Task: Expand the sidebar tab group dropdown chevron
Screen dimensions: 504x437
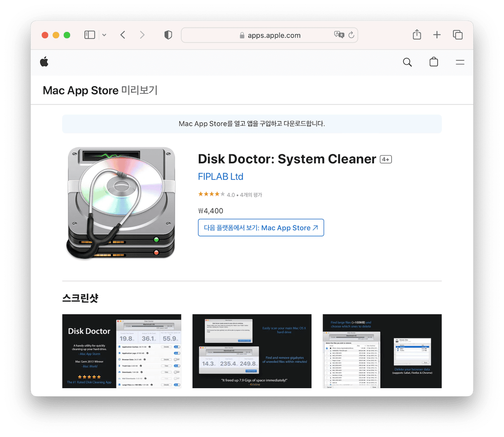Action: 104,35
